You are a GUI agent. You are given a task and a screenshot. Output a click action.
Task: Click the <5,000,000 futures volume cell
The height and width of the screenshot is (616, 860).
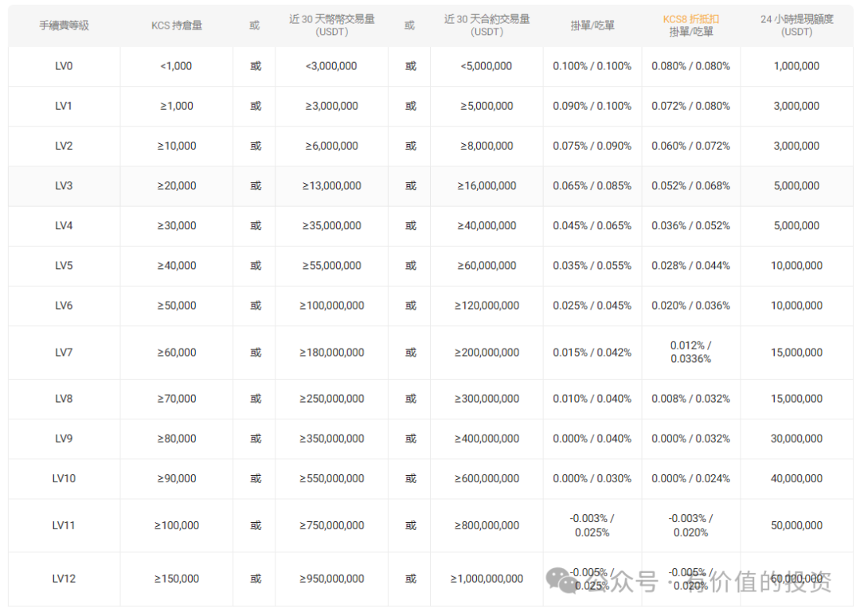[x=487, y=66]
